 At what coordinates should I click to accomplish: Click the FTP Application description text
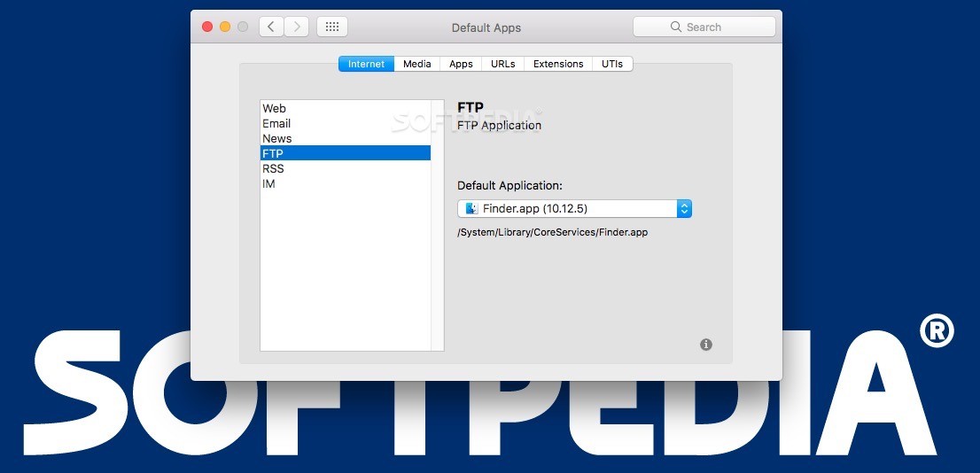500,125
